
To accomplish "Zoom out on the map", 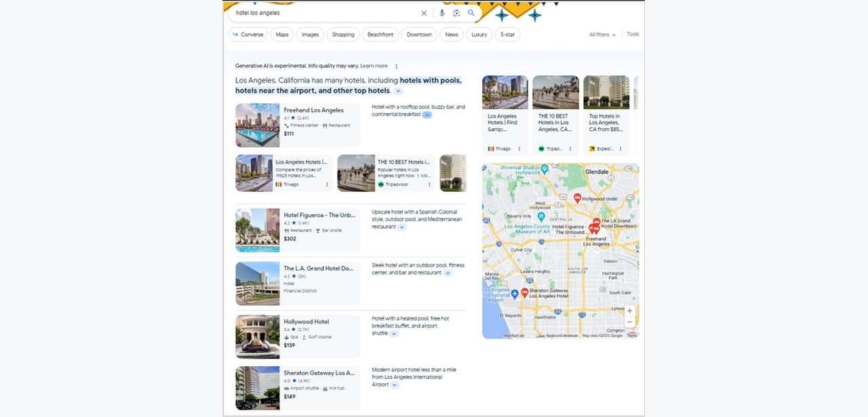I will coord(629,322).
